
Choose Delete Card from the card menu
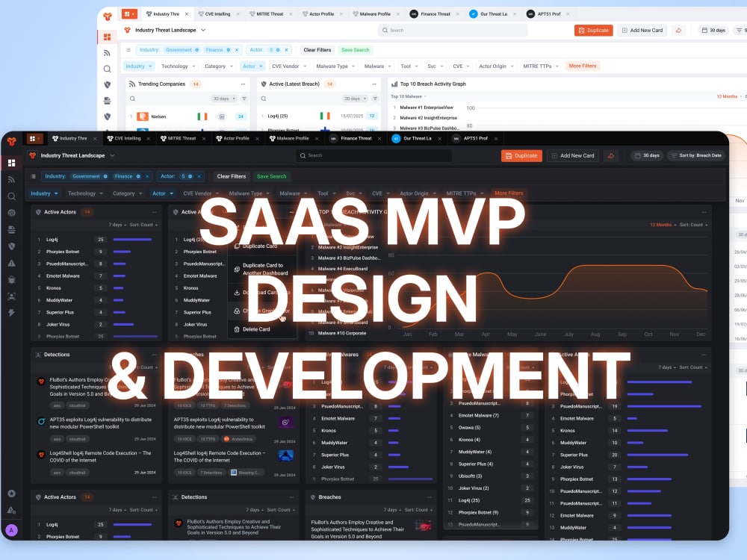[256, 329]
